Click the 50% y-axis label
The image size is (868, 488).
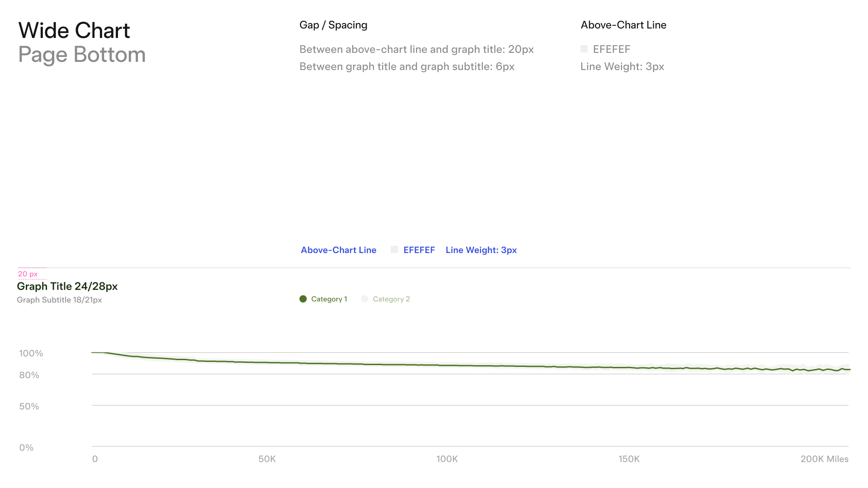(x=29, y=406)
